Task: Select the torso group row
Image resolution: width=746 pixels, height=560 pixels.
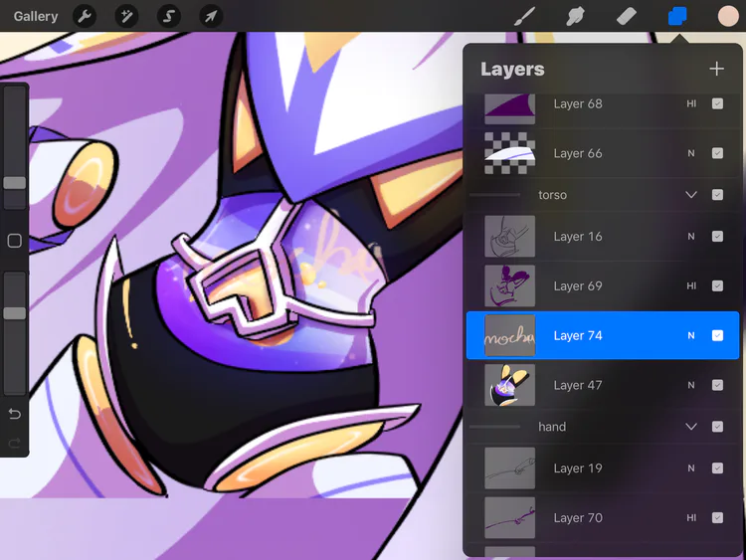Action: point(603,195)
